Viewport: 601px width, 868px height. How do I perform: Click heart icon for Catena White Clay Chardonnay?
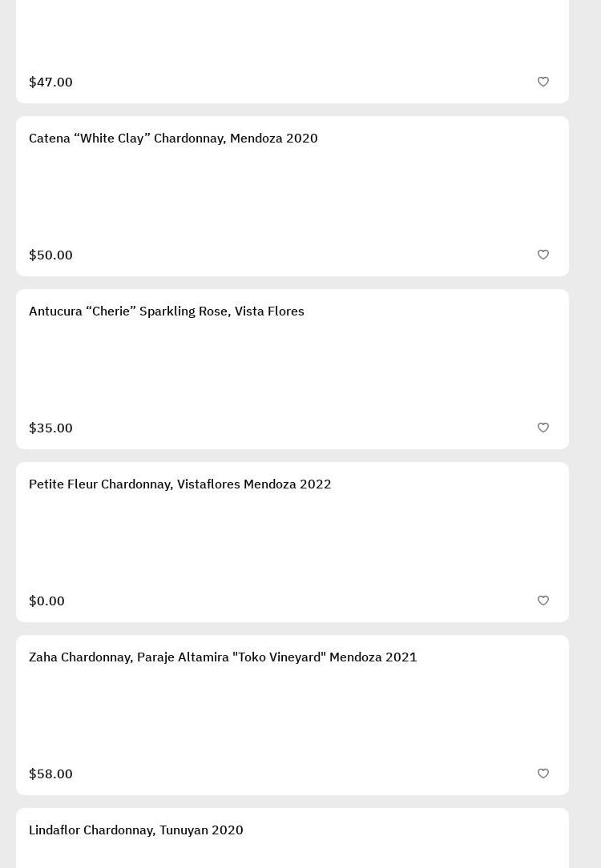tap(543, 255)
